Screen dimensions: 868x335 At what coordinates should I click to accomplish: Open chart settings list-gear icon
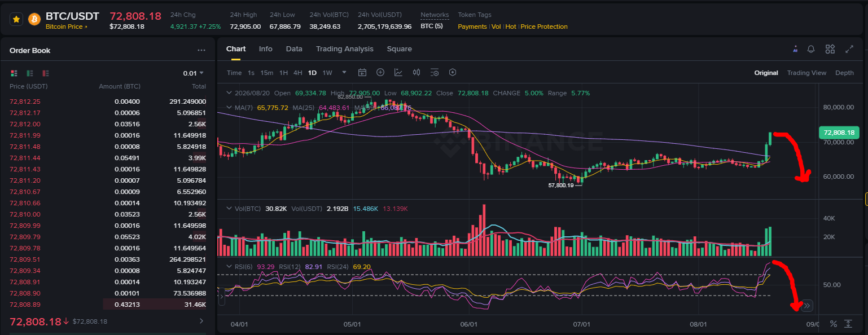pyautogui.click(x=435, y=72)
